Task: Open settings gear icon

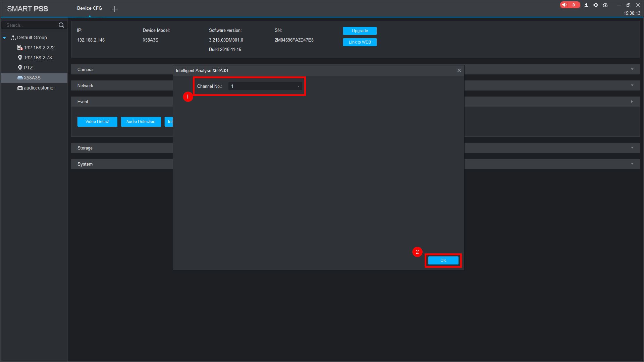Action: tap(596, 5)
